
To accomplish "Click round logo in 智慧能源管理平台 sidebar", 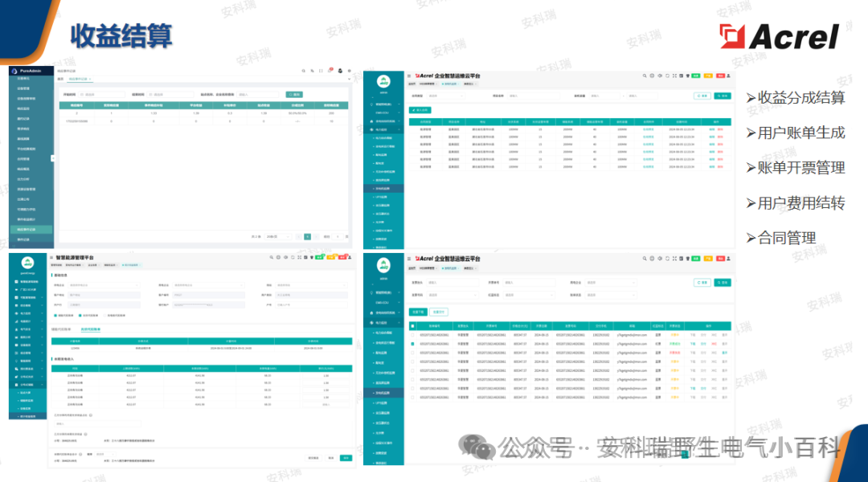I will (27, 263).
